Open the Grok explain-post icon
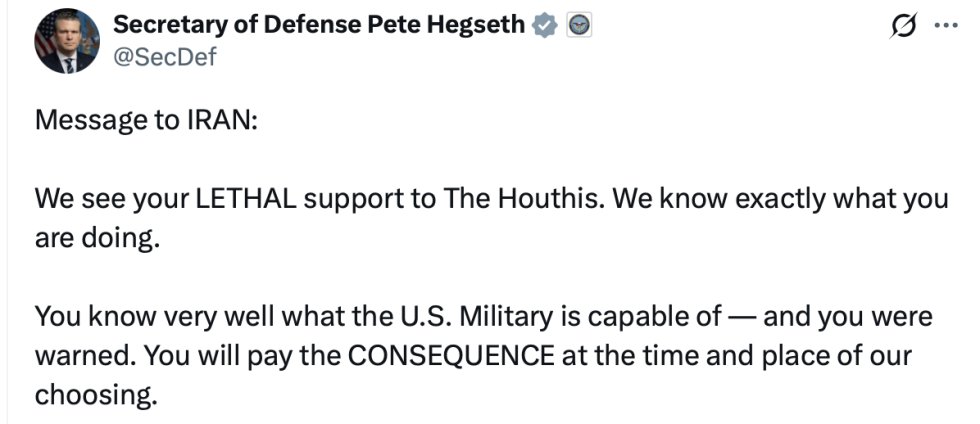980x424 pixels. 904,26
